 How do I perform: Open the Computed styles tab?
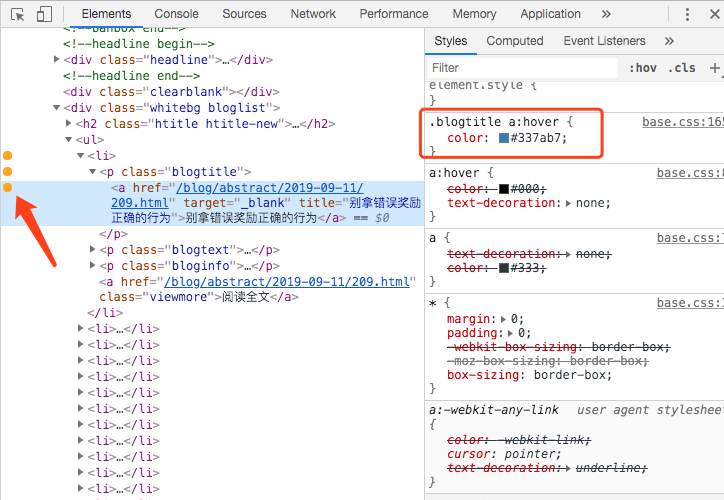click(515, 41)
